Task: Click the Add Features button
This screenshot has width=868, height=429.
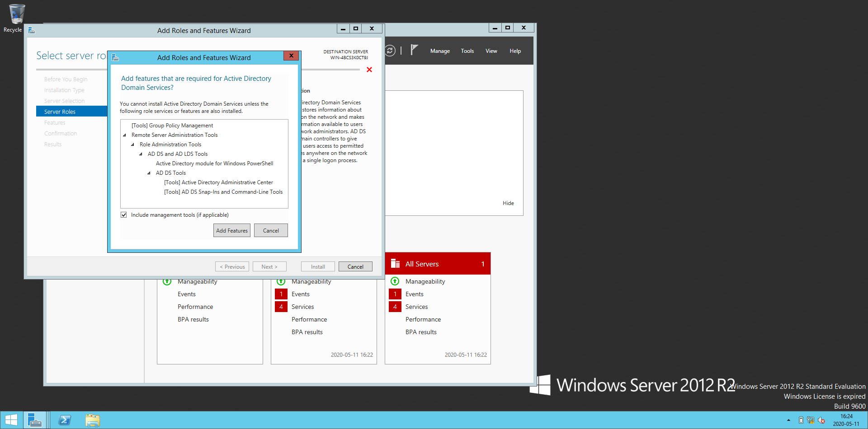Action: coord(232,230)
